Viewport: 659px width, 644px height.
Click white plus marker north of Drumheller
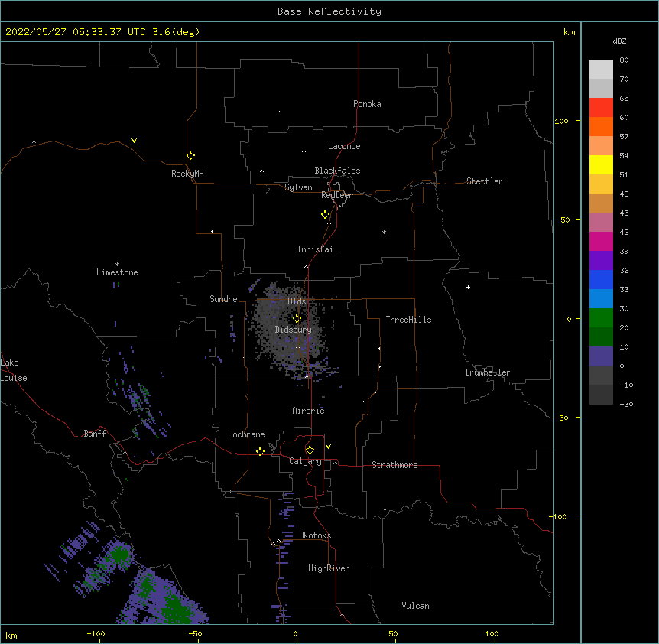tap(468, 287)
